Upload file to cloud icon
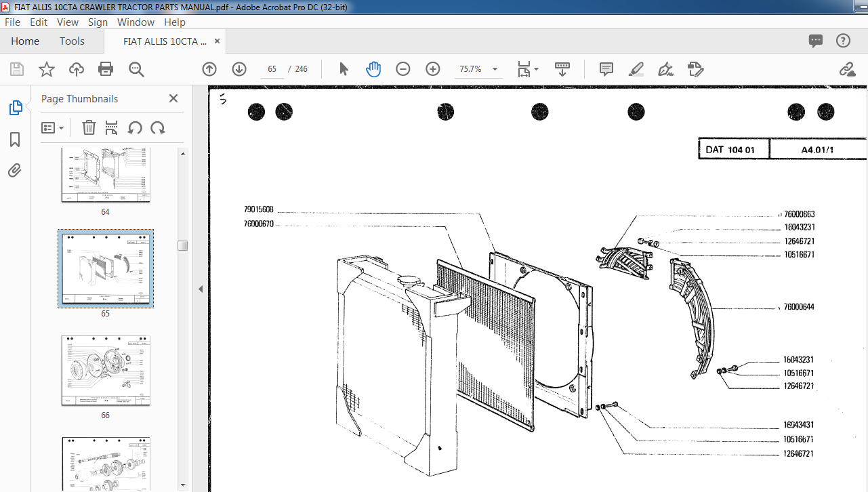This screenshot has height=492, width=868. pyautogui.click(x=77, y=69)
